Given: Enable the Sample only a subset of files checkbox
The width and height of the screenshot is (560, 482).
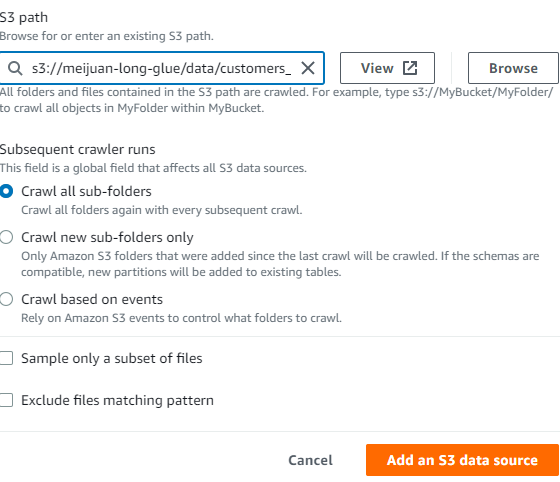Looking at the screenshot, I should click(6, 358).
